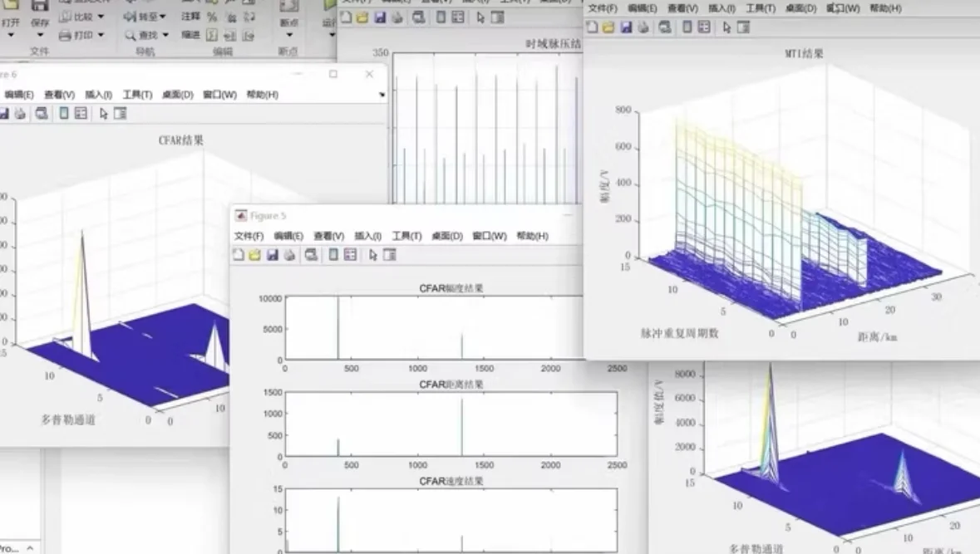Viewport: 980px width, 554px height.
Task: Click Open File icon in 时域脉压 figure toolbar
Action: click(362, 17)
